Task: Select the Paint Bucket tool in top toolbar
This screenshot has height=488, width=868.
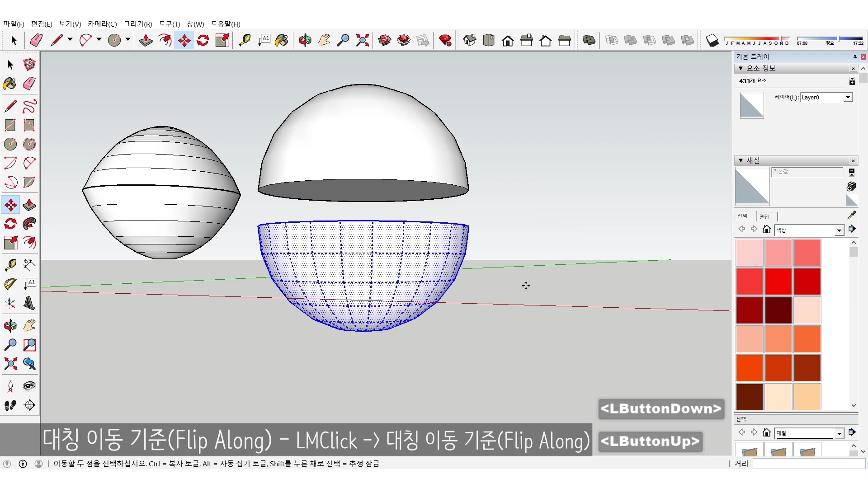Action: [281, 40]
